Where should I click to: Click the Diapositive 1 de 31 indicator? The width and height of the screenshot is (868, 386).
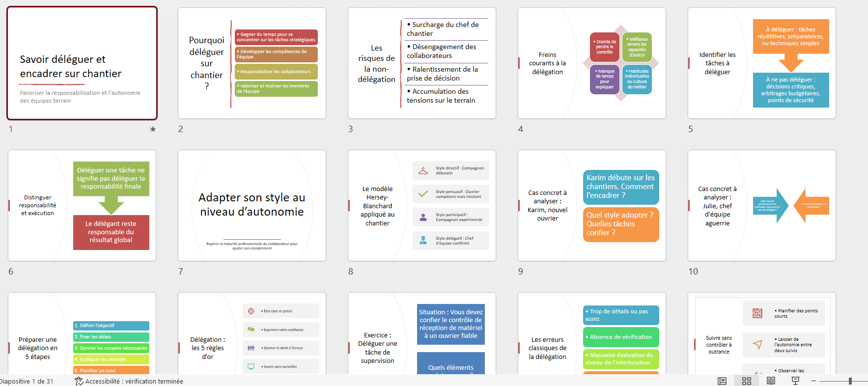(27, 381)
